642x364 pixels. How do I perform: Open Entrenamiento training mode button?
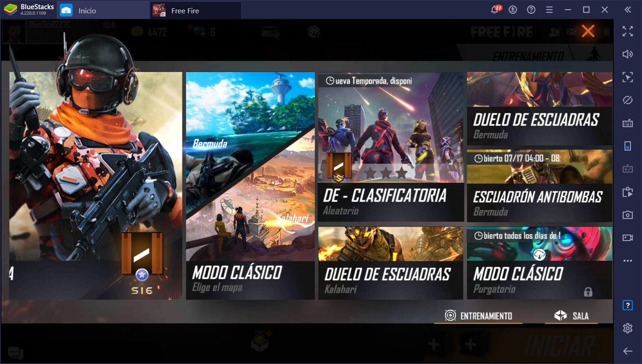click(478, 316)
